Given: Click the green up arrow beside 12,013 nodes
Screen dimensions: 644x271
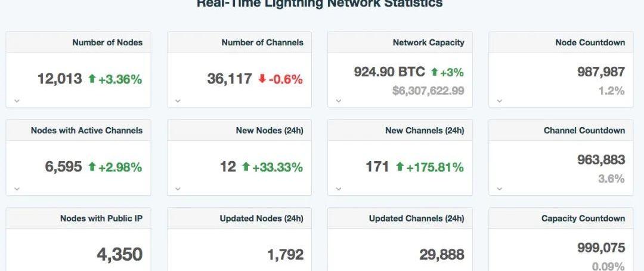Looking at the screenshot, I should click(92, 78).
